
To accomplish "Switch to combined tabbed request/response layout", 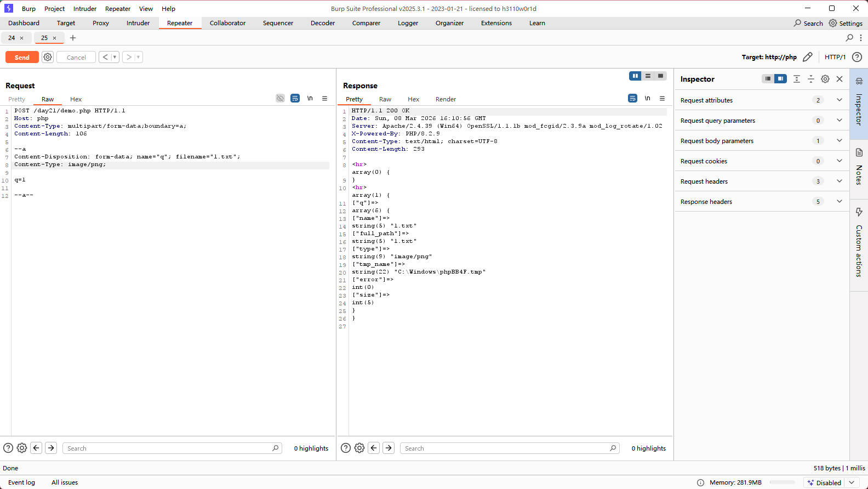I will coord(660,76).
